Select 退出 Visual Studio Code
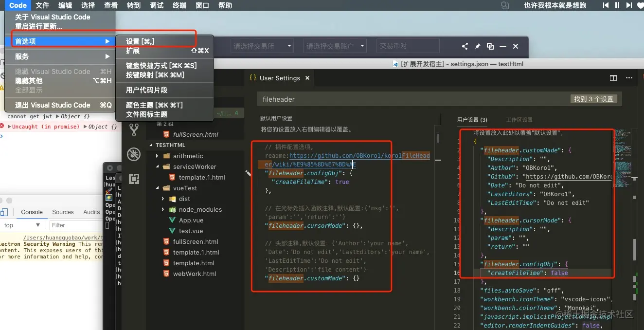Image resolution: width=644 pixels, height=330 pixels. [x=60, y=105]
